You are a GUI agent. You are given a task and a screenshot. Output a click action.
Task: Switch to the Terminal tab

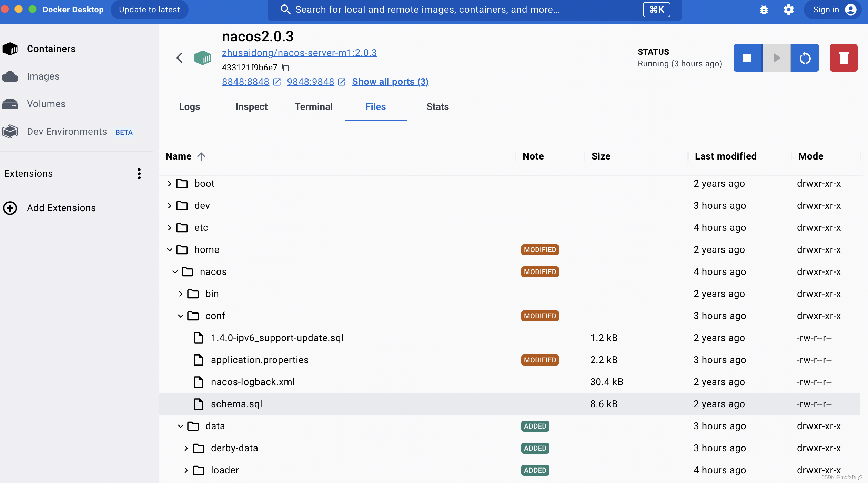314,107
